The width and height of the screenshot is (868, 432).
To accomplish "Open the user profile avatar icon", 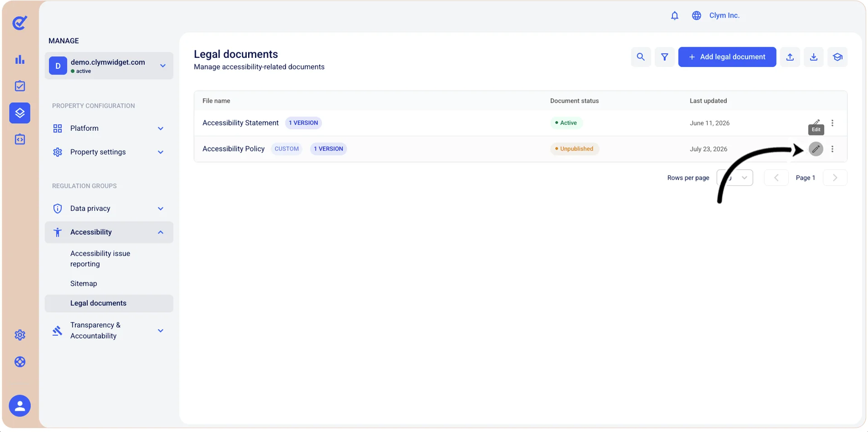I will (x=20, y=406).
